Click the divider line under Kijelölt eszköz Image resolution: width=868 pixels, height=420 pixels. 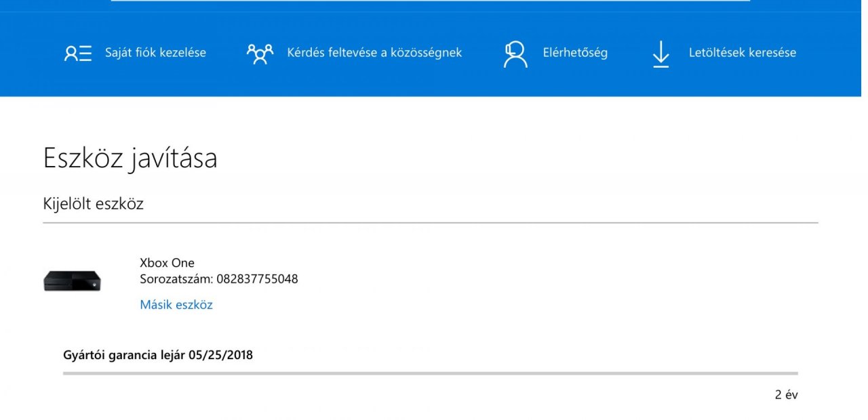tap(430, 222)
